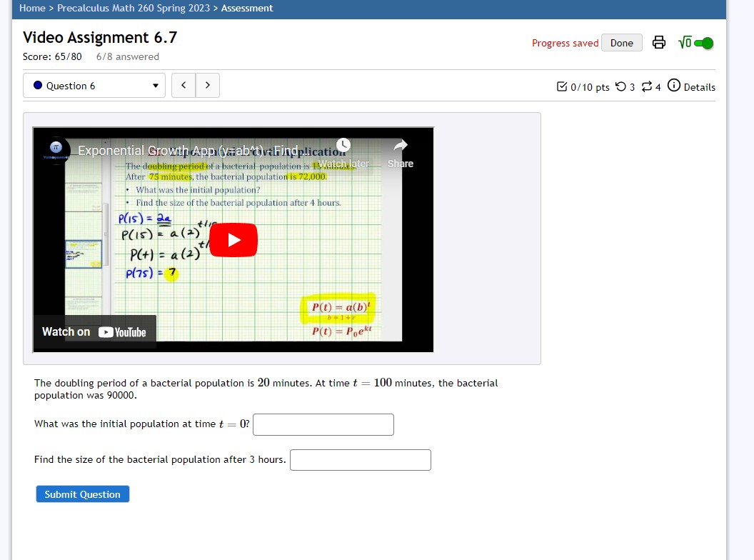
Task: Play the Exponential Growth video
Action: tap(233, 239)
